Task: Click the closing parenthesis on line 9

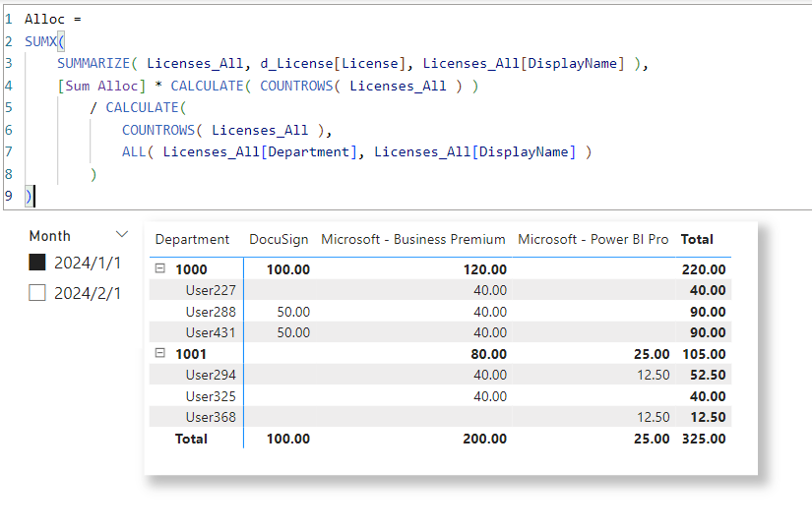Action: [x=29, y=196]
